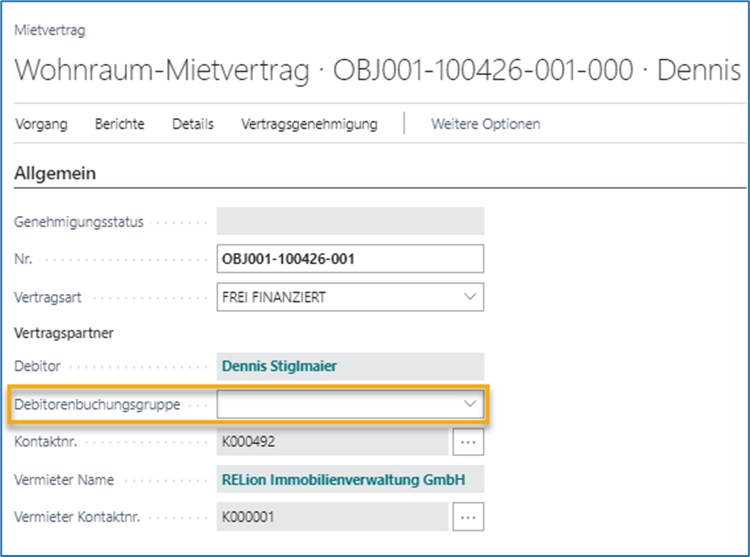750x557 pixels.
Task: Open lookup for Vermieter Kontaktnr. K000001
Action: coord(468,516)
